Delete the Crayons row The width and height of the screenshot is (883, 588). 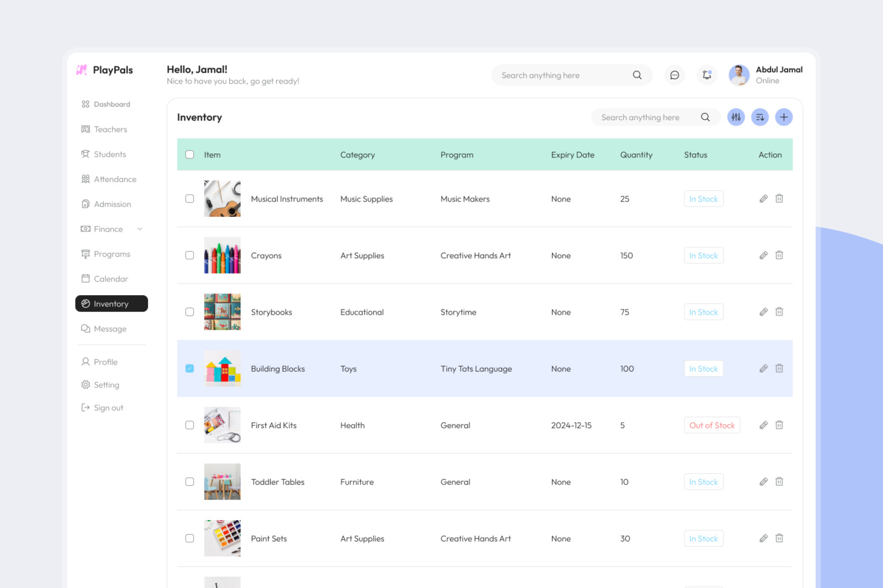(779, 255)
